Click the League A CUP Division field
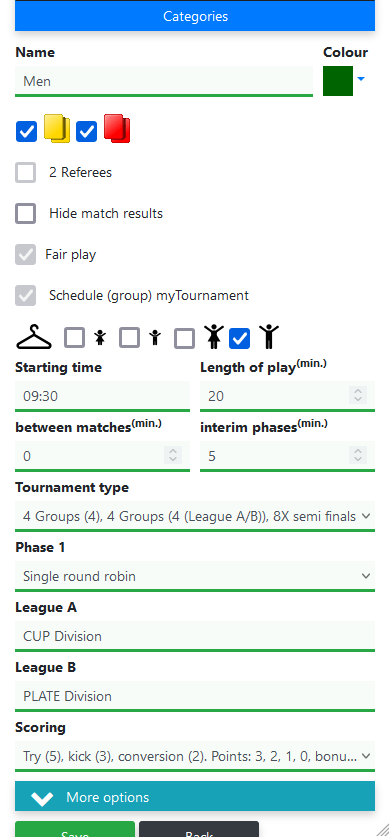The height and width of the screenshot is (837, 390). tap(195, 636)
